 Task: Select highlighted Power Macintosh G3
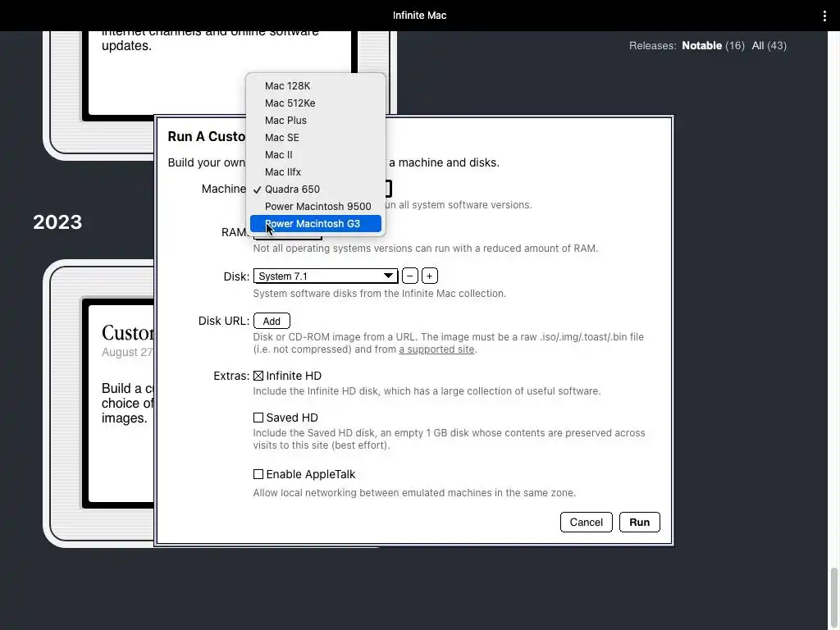click(x=316, y=223)
